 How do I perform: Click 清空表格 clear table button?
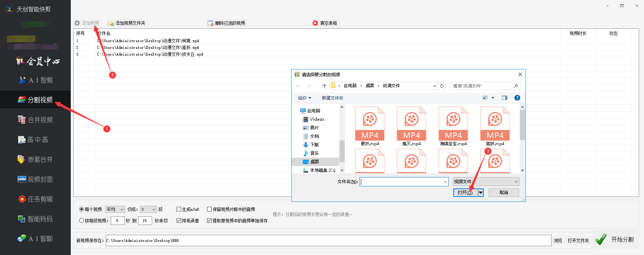coord(325,23)
